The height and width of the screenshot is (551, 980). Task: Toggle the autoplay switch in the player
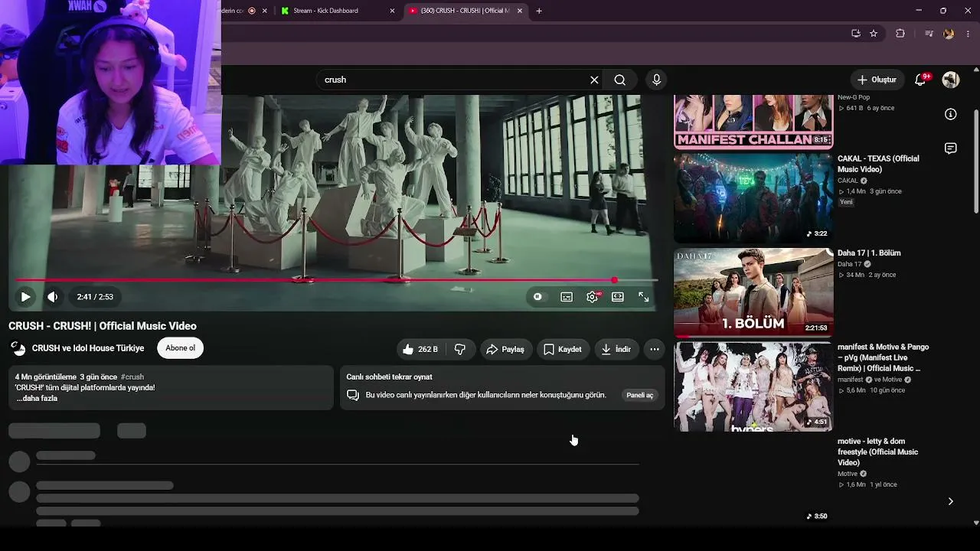(538, 297)
